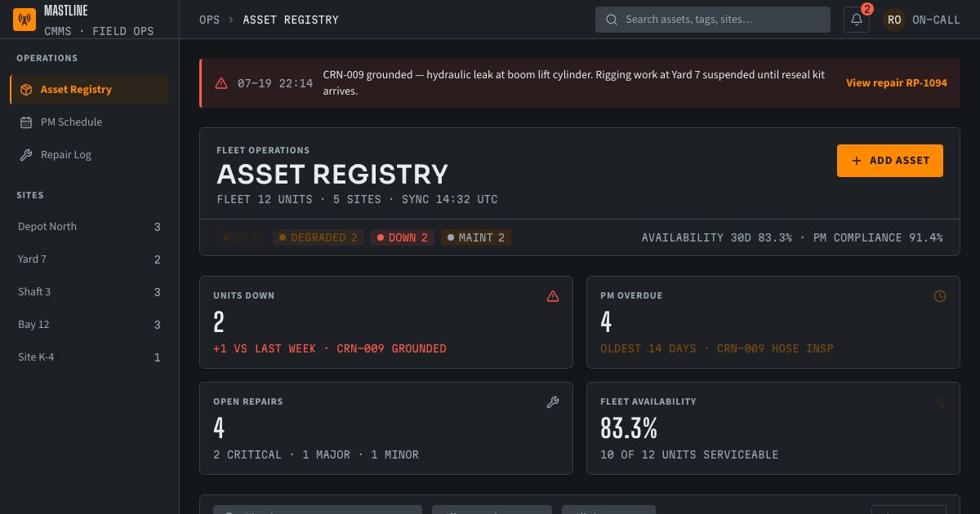Click the ASSET REGISTRY page heading
Image resolution: width=980 pixels, height=514 pixels.
(332, 174)
